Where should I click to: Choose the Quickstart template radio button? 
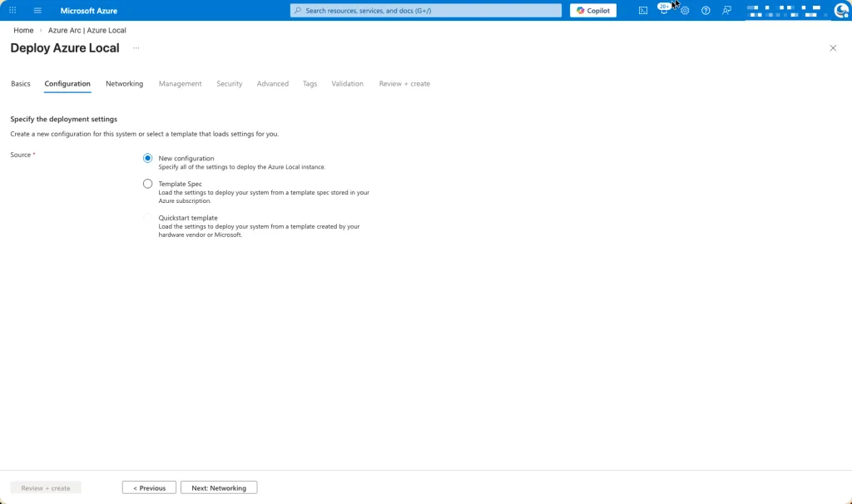(148, 218)
